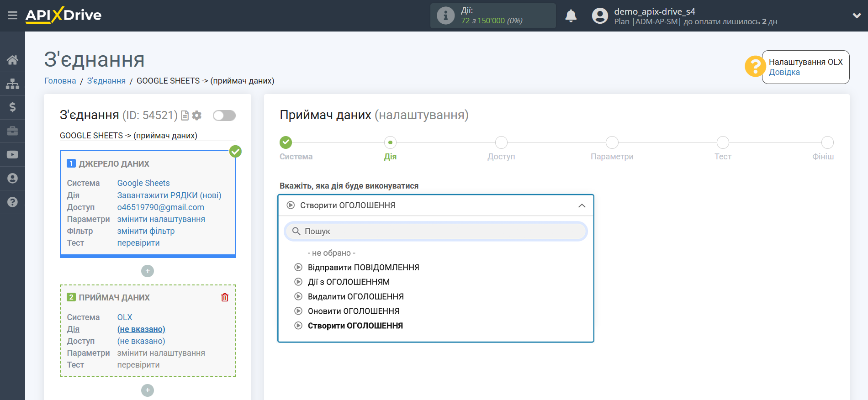Screen dimensions: 868x400
Task: Open briefcase sidebar icon
Action: pyautogui.click(x=12, y=131)
